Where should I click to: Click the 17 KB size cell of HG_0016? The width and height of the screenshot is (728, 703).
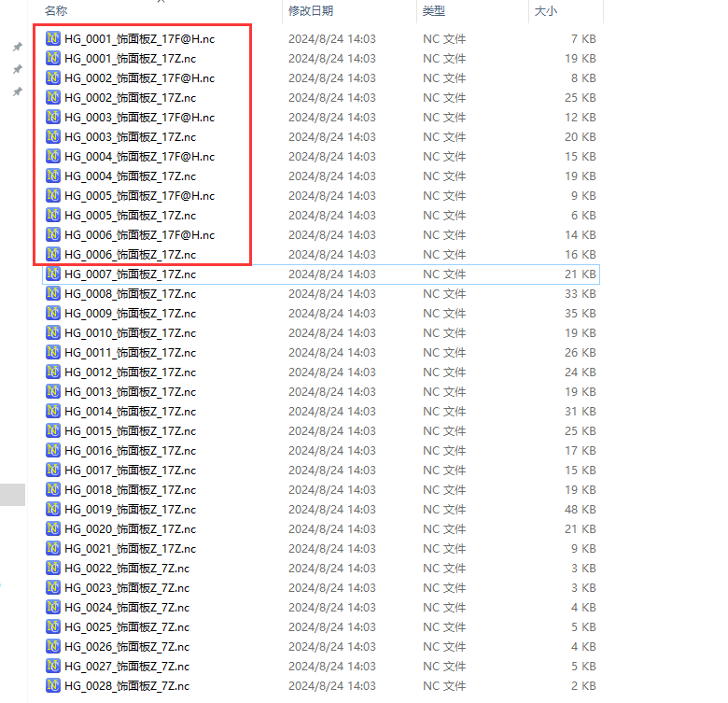580,450
